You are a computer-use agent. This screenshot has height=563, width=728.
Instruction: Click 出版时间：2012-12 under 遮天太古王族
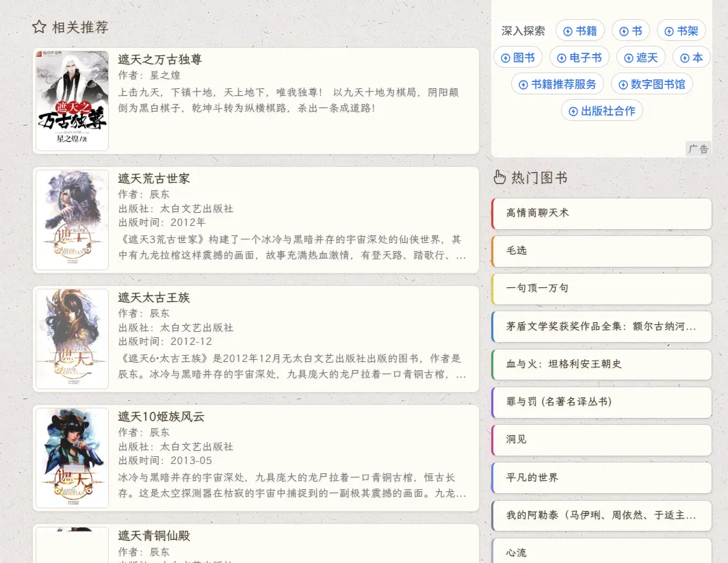[165, 341]
